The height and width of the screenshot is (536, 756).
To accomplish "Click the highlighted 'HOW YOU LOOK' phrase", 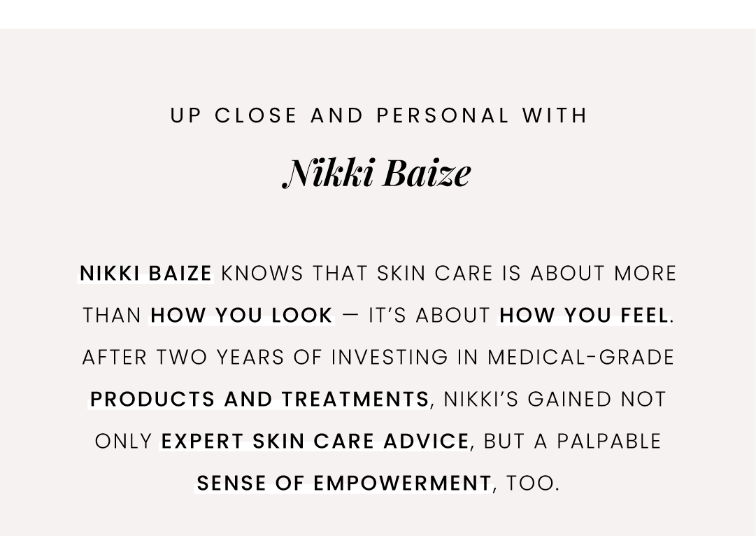I will 241,316.
